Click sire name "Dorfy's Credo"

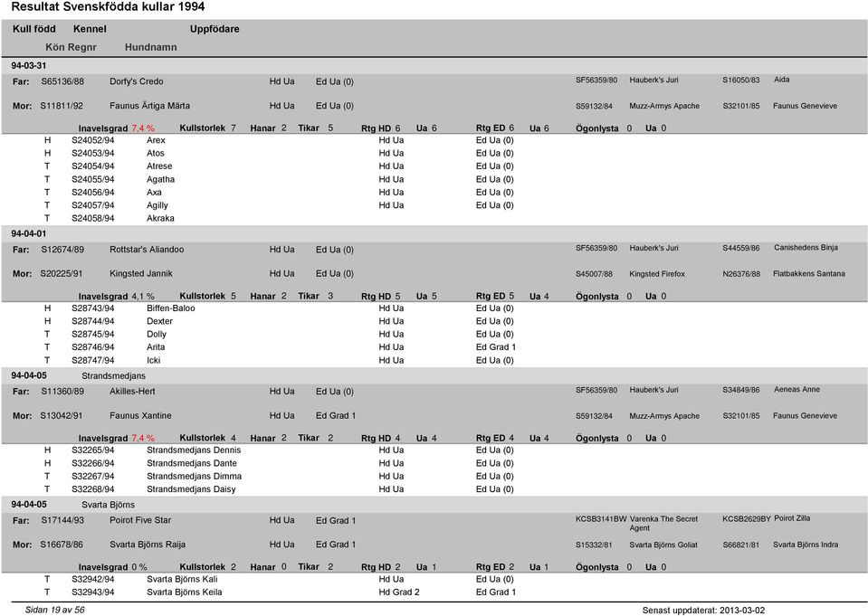(136, 81)
